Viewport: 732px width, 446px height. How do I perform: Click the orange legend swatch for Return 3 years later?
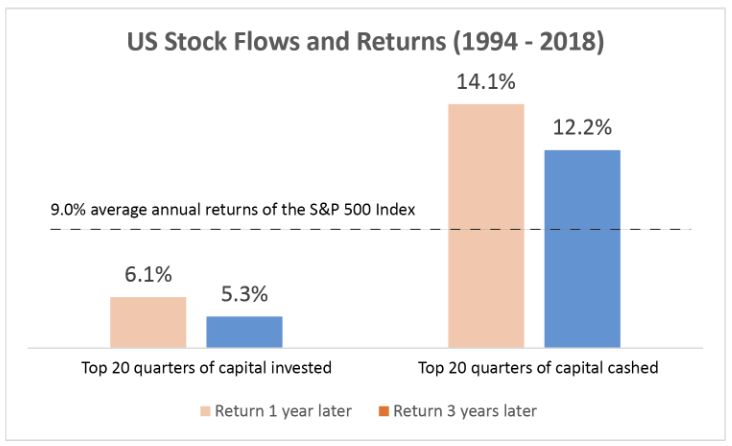pyautogui.click(x=383, y=411)
